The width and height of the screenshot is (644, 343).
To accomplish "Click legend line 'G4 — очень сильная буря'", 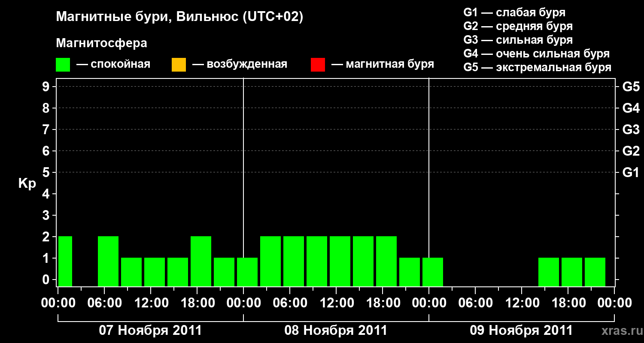I will pyautogui.click(x=537, y=54).
